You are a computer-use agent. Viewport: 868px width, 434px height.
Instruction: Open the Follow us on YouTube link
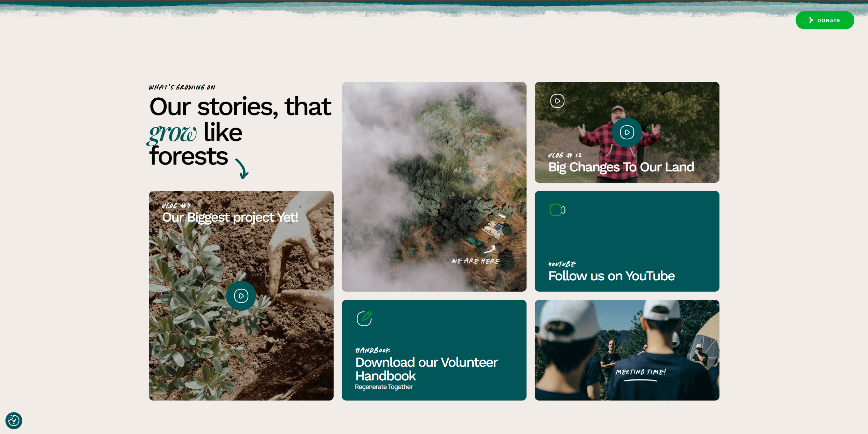point(611,276)
